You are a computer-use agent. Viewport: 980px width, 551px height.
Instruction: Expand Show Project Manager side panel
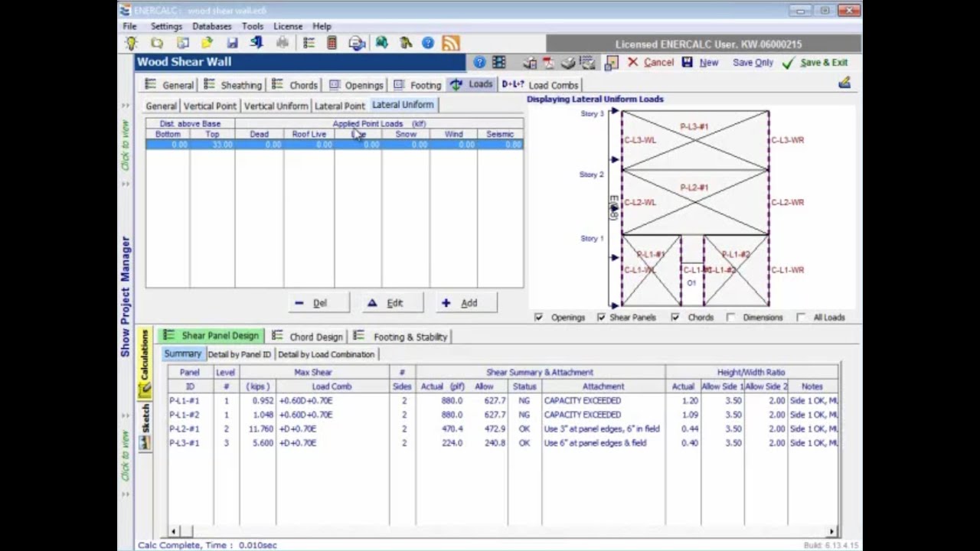pos(126,296)
